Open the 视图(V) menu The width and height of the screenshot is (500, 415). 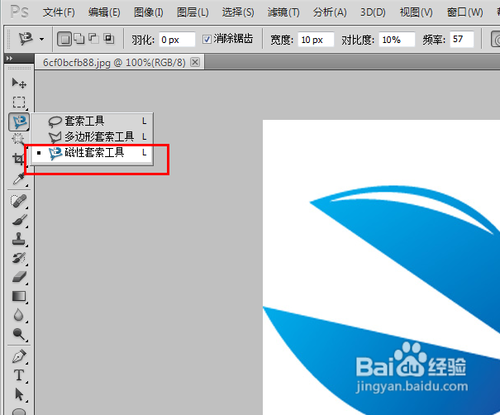(x=416, y=12)
